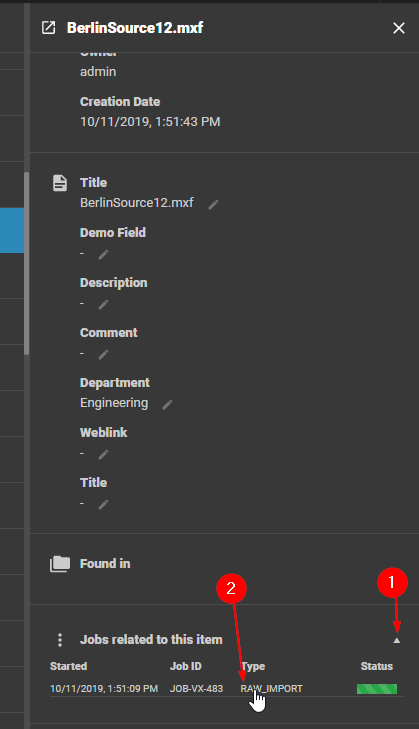
Task: Edit the Department Engineering value
Action: click(x=167, y=404)
